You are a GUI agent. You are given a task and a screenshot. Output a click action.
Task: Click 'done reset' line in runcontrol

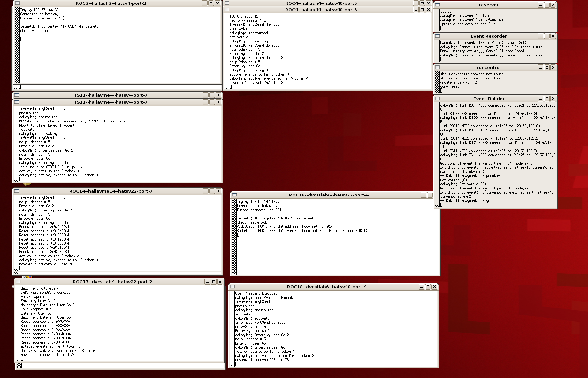[x=450, y=86]
